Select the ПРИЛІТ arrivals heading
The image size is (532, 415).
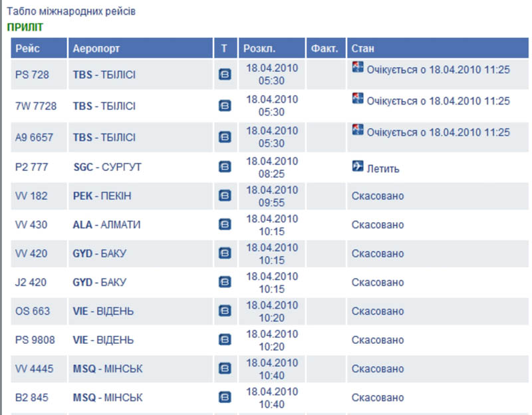click(25, 27)
